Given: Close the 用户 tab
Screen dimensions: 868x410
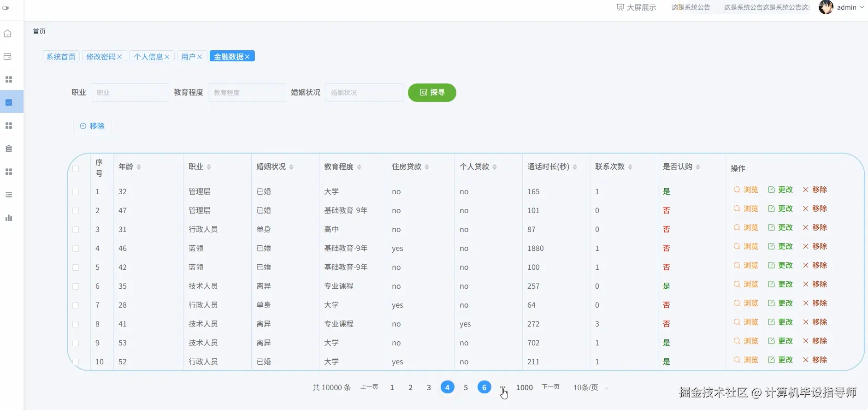Looking at the screenshot, I should pos(200,56).
